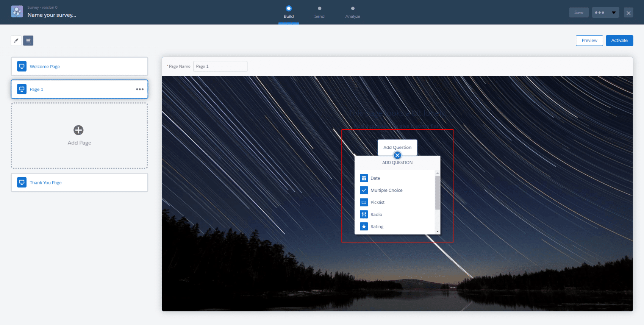Image resolution: width=644 pixels, height=325 pixels.
Task: Click the Date question type icon
Action: [364, 178]
